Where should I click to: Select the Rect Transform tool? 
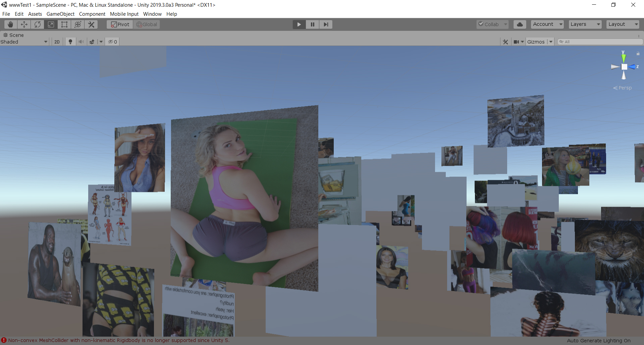tap(64, 24)
